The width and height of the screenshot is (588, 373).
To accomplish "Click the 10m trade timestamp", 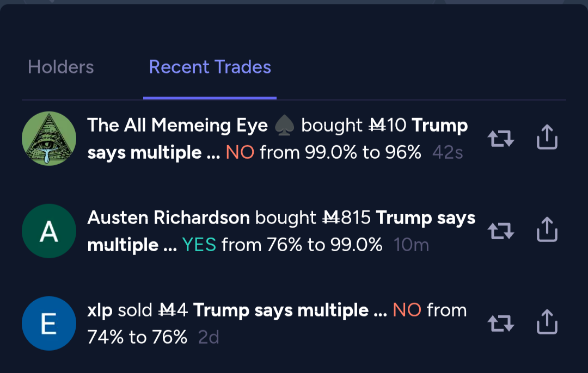I will 411,245.
